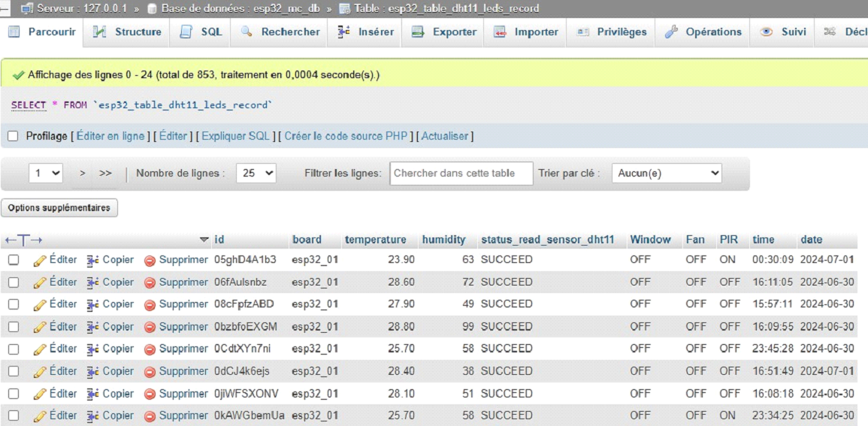This screenshot has height=426, width=868.
Task: Enable the Profilage checkbox
Action: (x=13, y=136)
